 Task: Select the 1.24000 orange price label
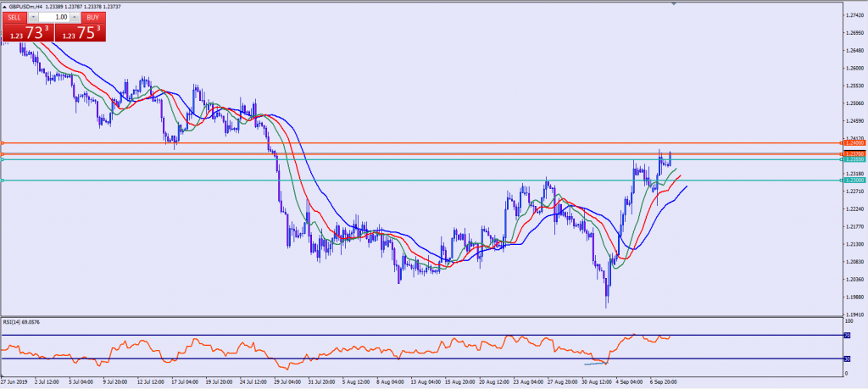(853, 142)
